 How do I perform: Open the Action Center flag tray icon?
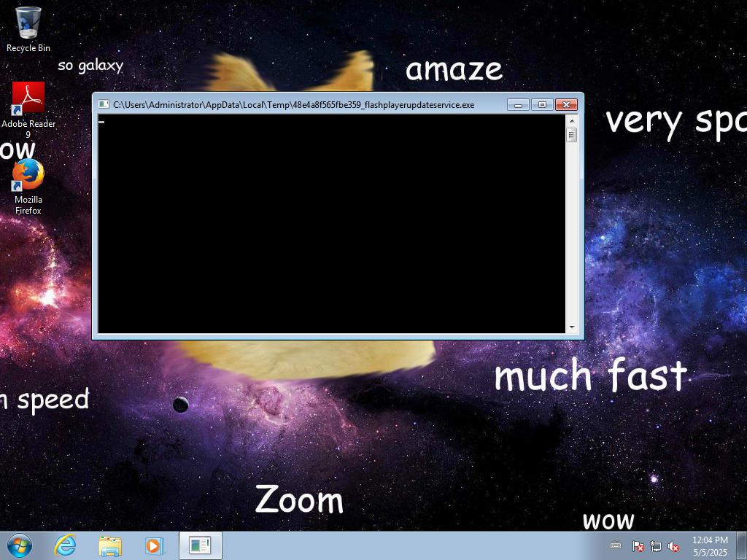click(638, 545)
